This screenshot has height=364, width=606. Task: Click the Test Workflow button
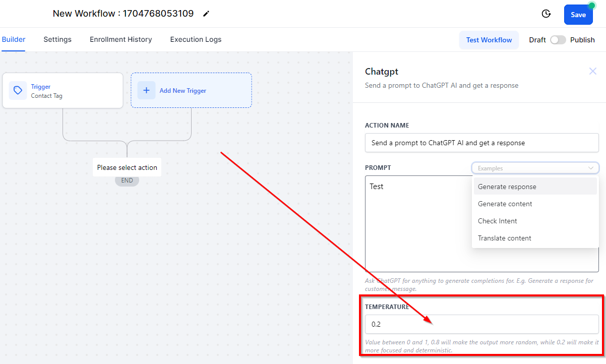click(x=489, y=40)
